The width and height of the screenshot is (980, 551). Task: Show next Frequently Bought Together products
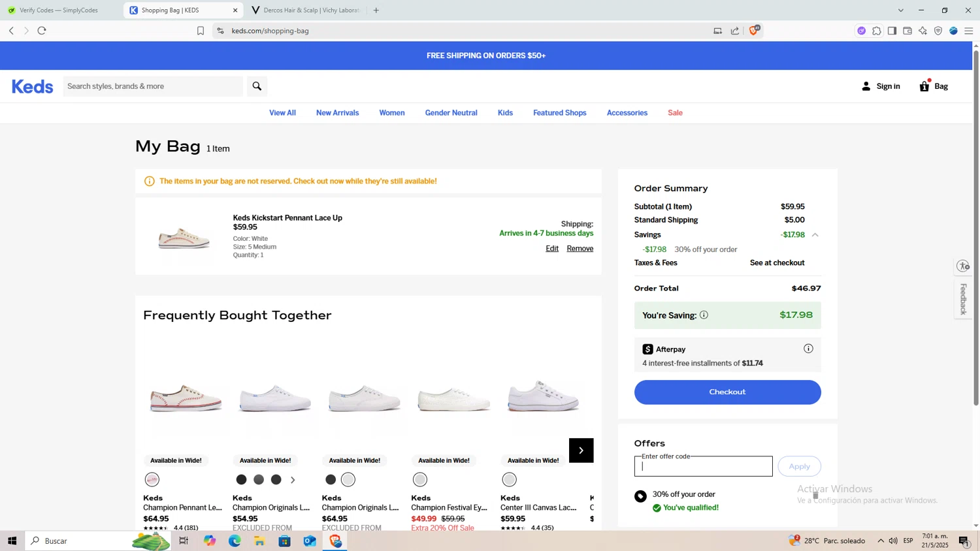[x=581, y=450]
